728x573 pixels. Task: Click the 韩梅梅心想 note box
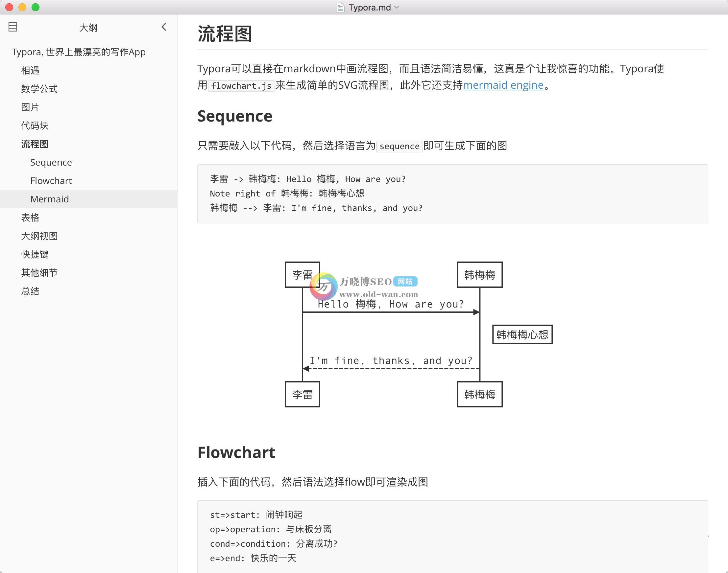coord(522,334)
